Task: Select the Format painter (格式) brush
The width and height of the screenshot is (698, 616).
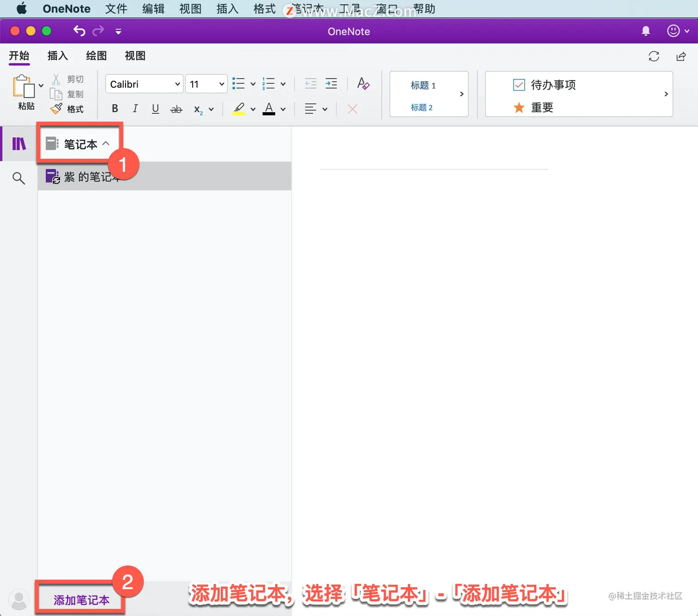Action: click(56, 109)
